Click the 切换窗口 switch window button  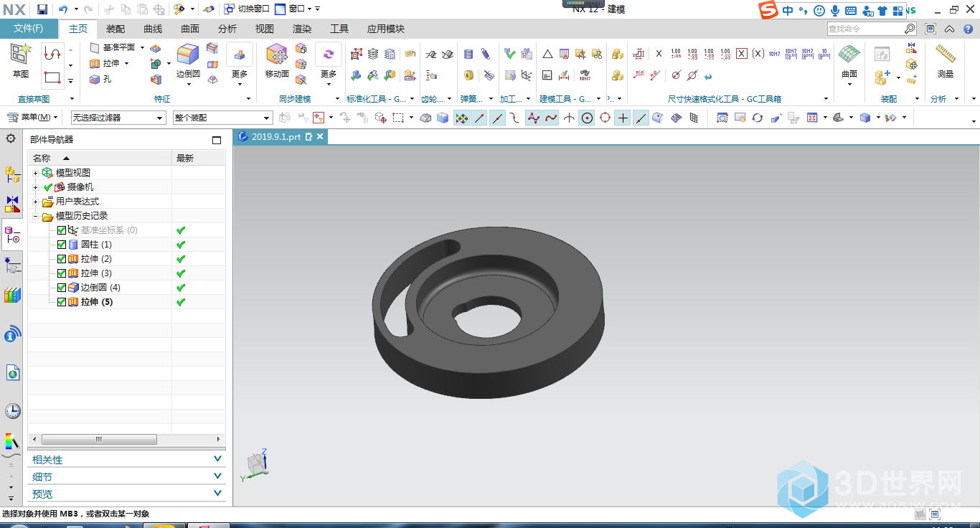(x=247, y=9)
